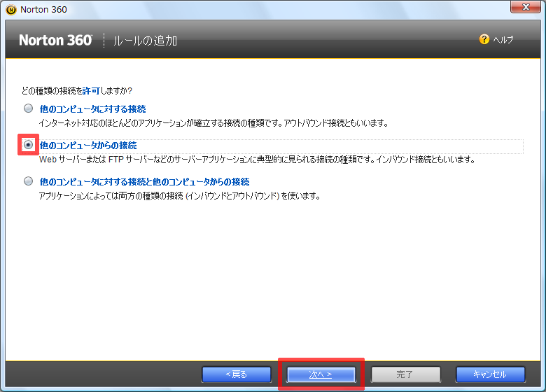Click the Norton icon in the title bar

coord(10,10)
